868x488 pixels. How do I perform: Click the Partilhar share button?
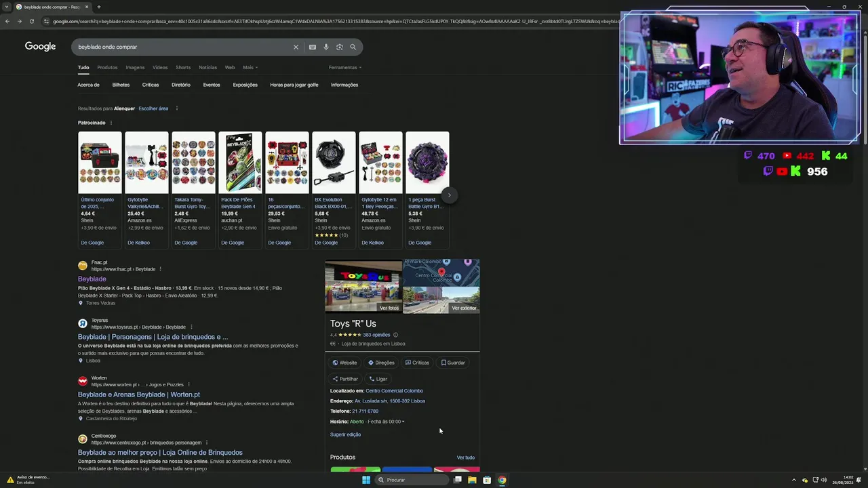(345, 379)
